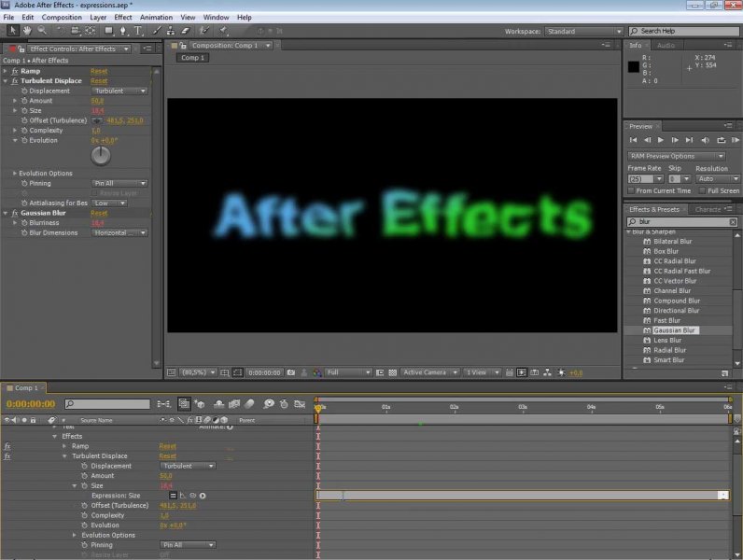
Task: Select the Horizontal Type tool
Action: click(x=138, y=31)
